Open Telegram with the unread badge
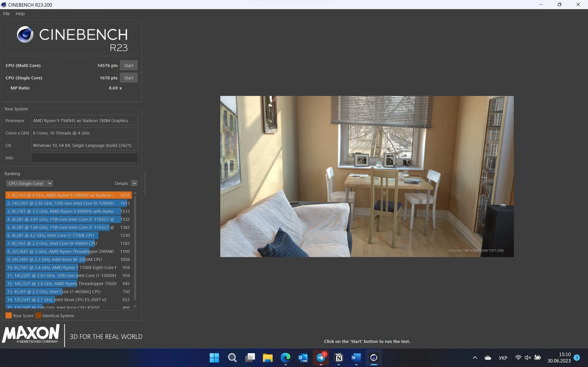Viewport: 588px width, 367px height. [321, 358]
